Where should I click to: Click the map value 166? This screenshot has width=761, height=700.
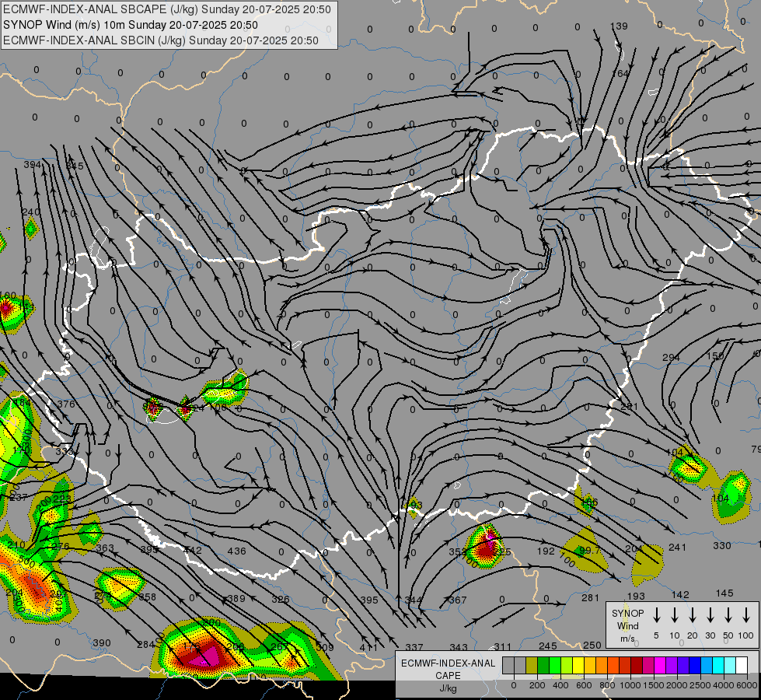(x=589, y=502)
